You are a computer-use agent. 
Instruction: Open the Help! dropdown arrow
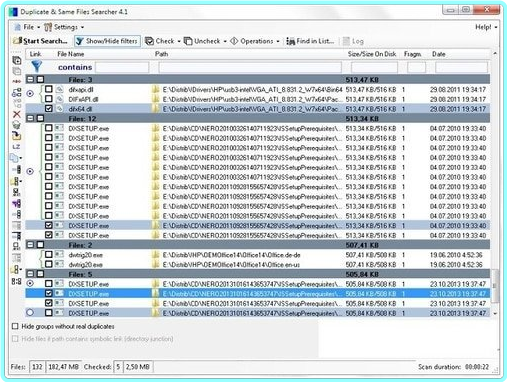[496, 27]
